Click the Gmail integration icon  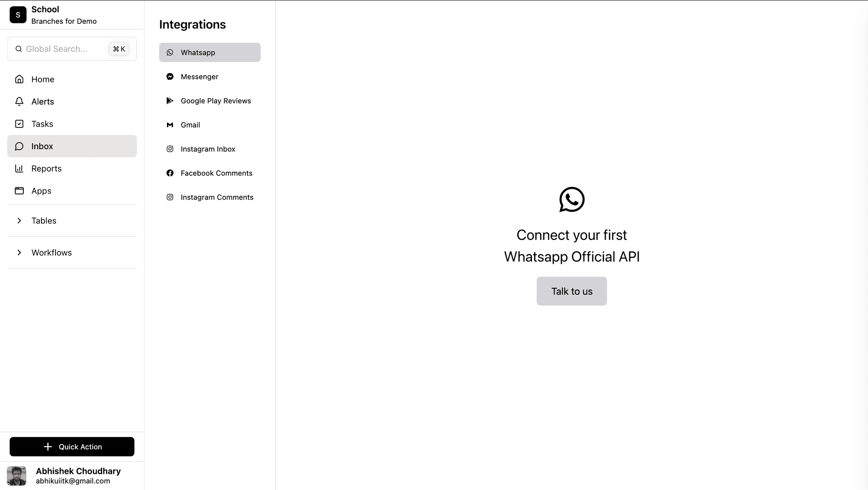pos(170,125)
